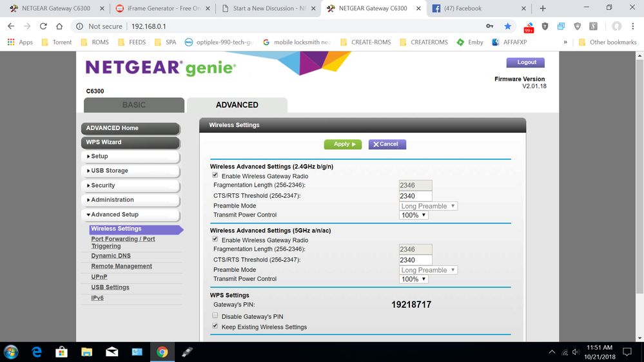Close the iFrame Generator tab
Viewport: 644px width, 362px height.
[x=208, y=8]
